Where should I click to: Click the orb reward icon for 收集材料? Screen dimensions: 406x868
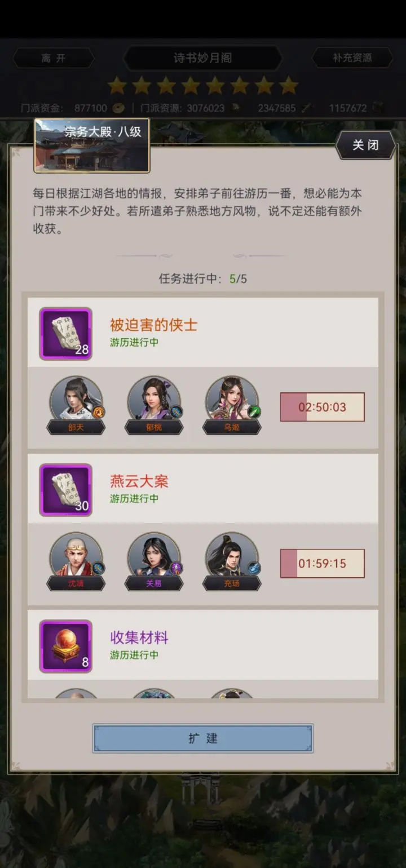pyautogui.click(x=65, y=646)
